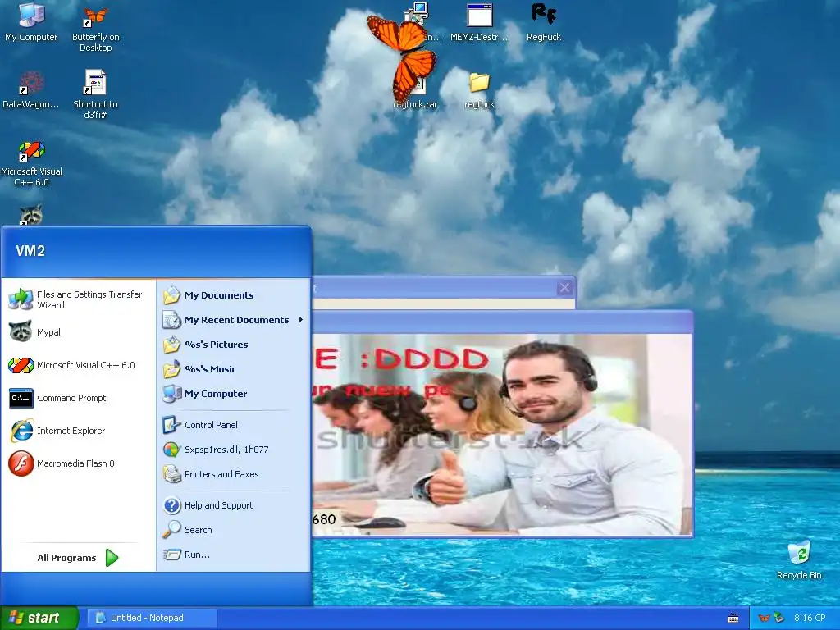The image size is (840, 630).
Task: Open %os's Pictures folder
Action: point(233,345)
